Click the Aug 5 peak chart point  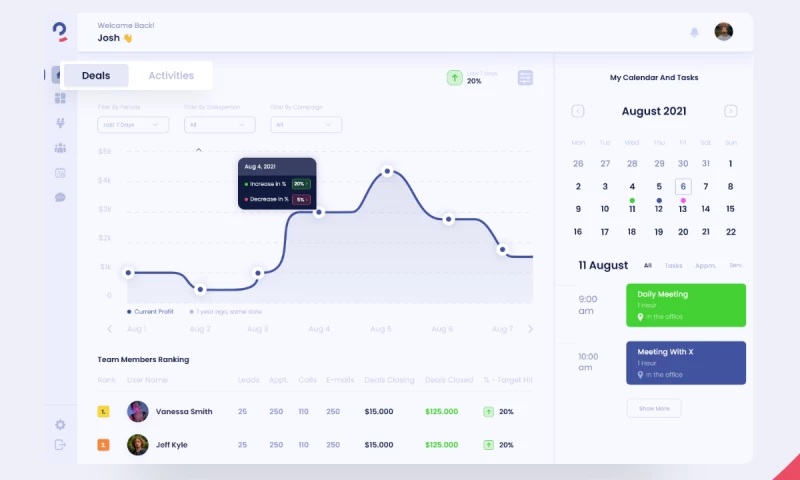tap(387, 171)
